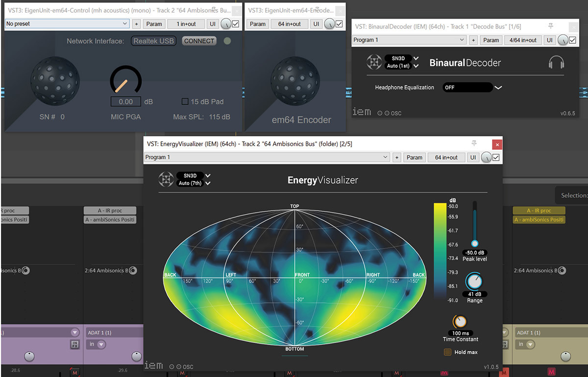The height and width of the screenshot is (377, 588).
Task: Click the pin icon on the EnergyVisualizer window
Action: tap(474, 143)
